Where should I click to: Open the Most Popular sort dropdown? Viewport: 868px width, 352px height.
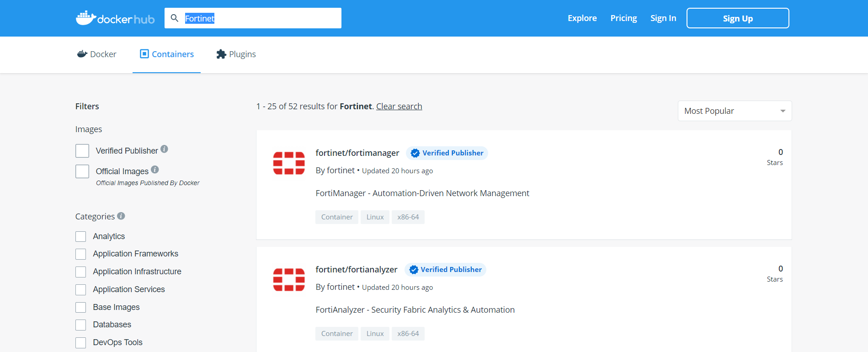pos(735,111)
